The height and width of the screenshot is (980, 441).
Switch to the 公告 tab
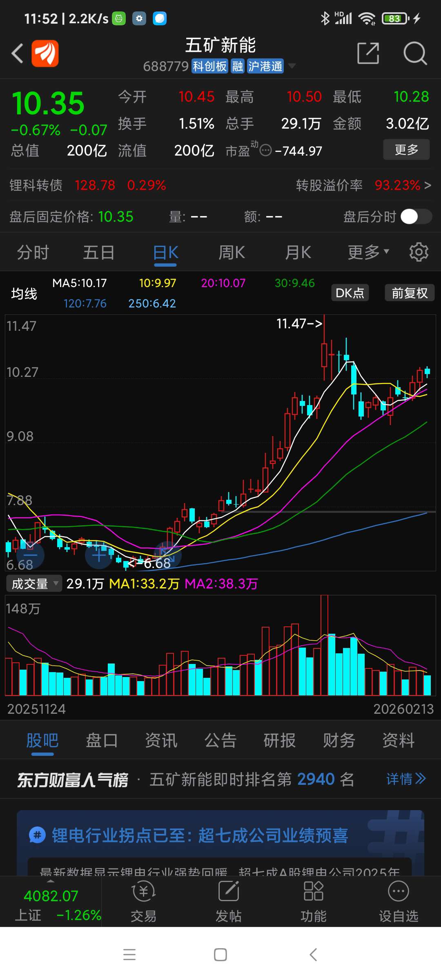click(x=220, y=740)
